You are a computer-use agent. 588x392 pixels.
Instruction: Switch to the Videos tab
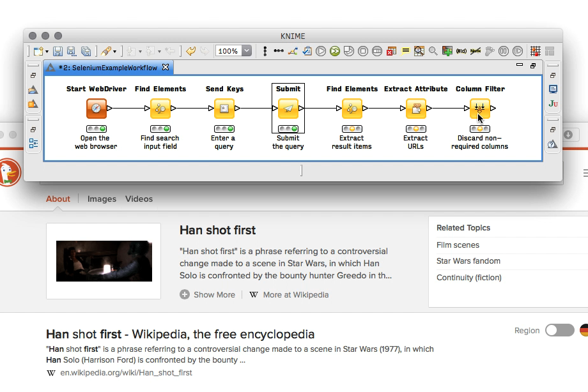pos(139,199)
